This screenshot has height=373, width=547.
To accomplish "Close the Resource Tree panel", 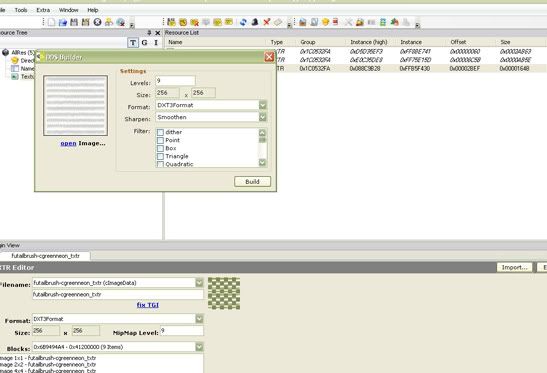I will tap(157, 33).
